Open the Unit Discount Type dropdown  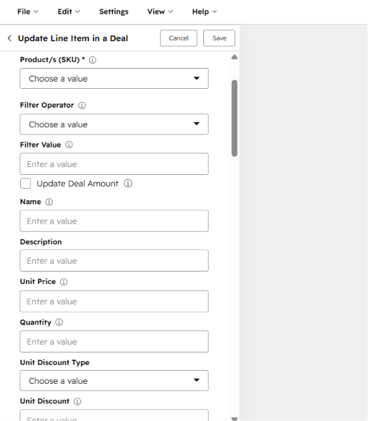(x=114, y=380)
